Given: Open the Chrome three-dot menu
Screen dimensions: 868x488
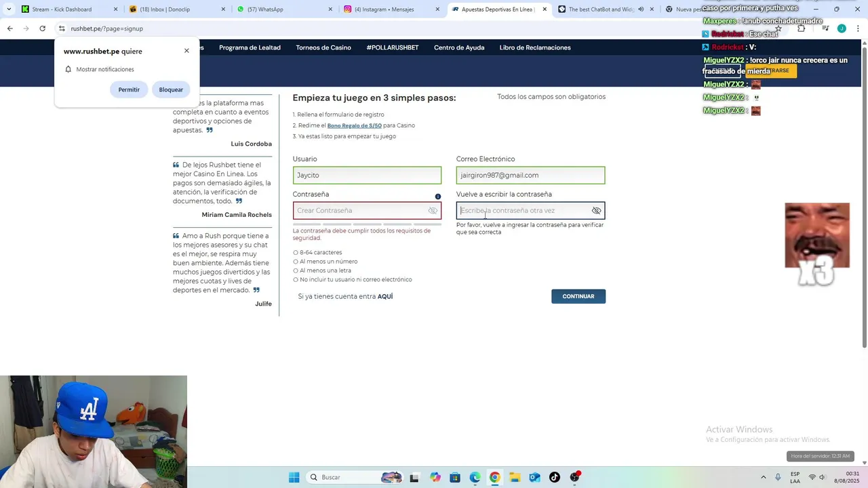Looking at the screenshot, I should pos(856,28).
